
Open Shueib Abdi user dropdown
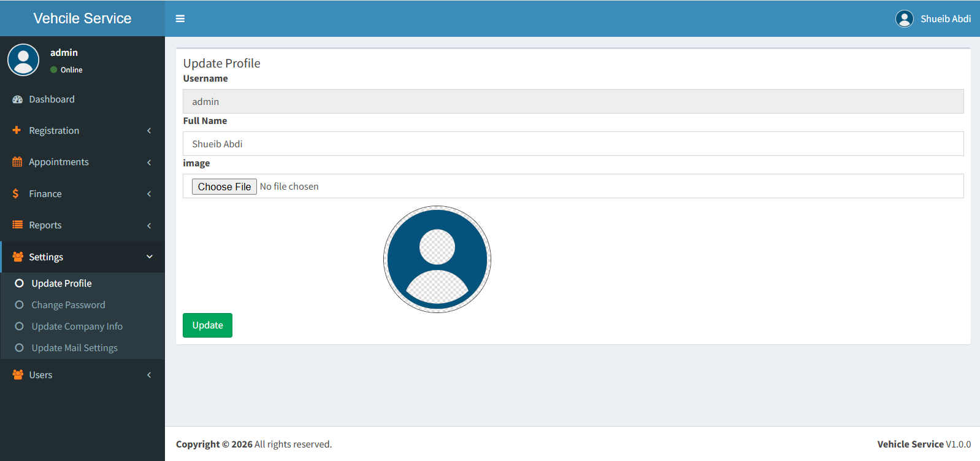coord(933,18)
